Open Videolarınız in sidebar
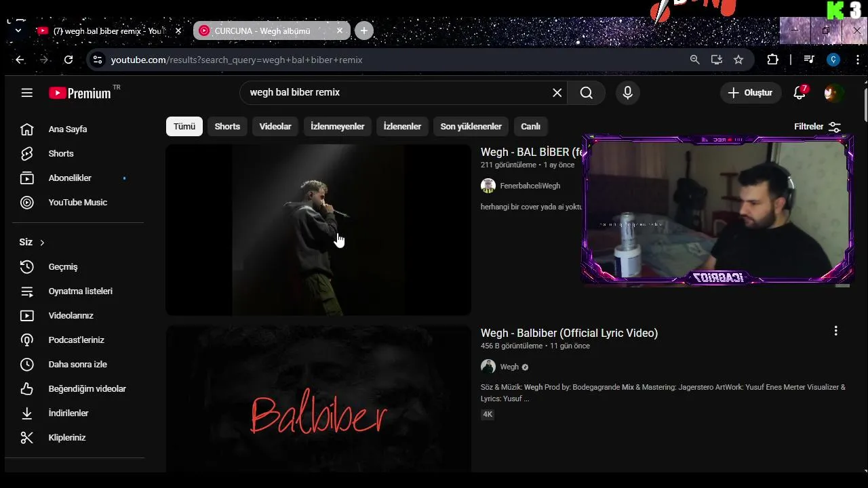Image resolution: width=868 pixels, height=488 pixels. [71, 316]
